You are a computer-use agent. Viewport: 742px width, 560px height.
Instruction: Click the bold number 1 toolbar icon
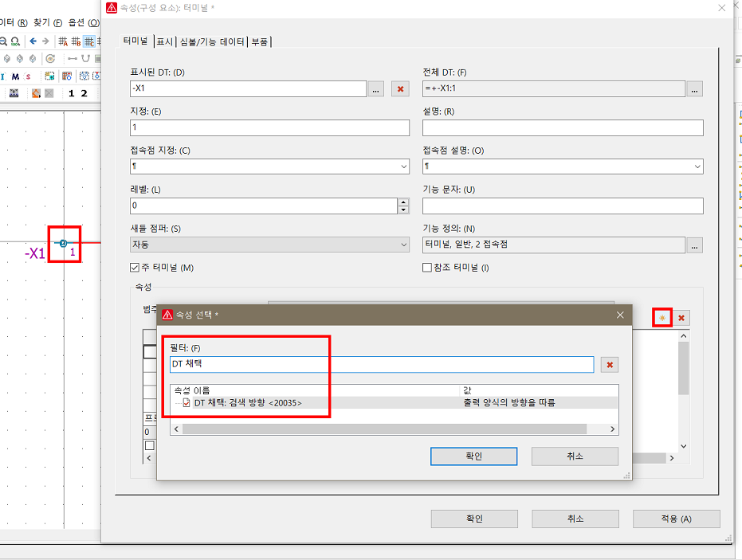(72, 93)
